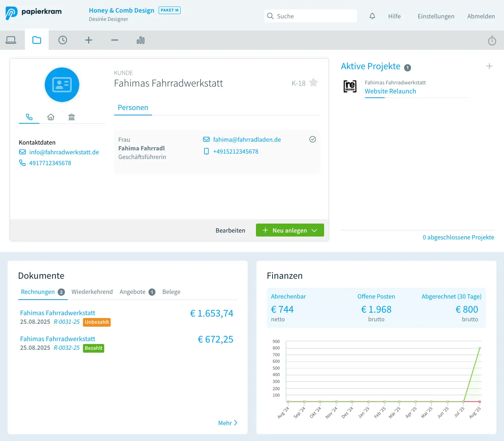This screenshot has width=504, height=441.
Task: Click the plus income icon in toolbar
Action: (89, 40)
